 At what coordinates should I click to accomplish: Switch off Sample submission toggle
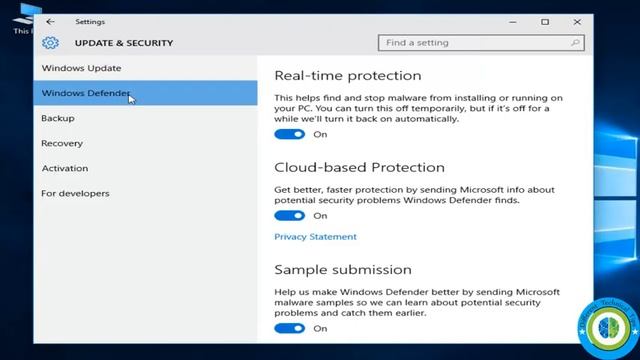coord(289,328)
